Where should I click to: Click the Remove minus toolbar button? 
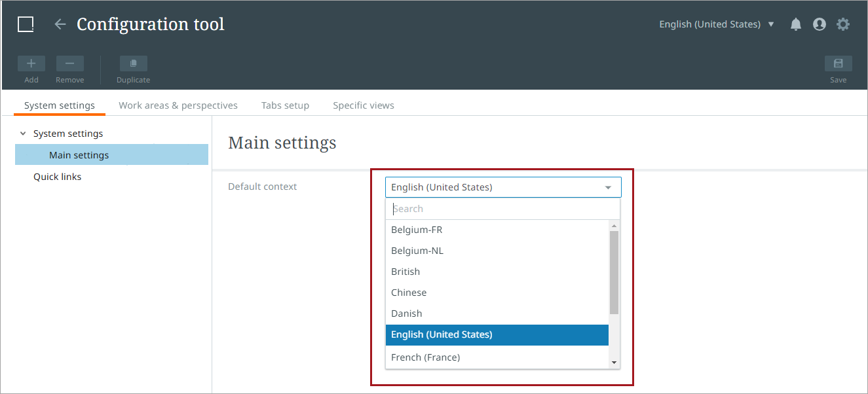click(70, 63)
